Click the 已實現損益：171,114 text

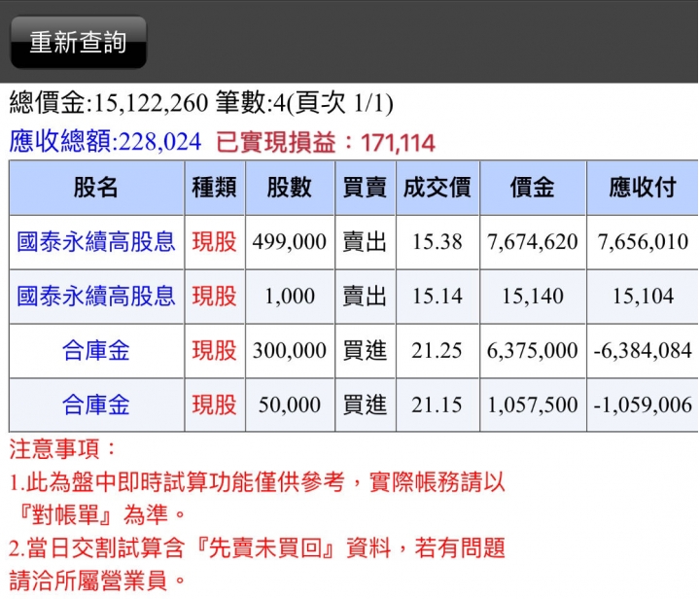pos(326,143)
